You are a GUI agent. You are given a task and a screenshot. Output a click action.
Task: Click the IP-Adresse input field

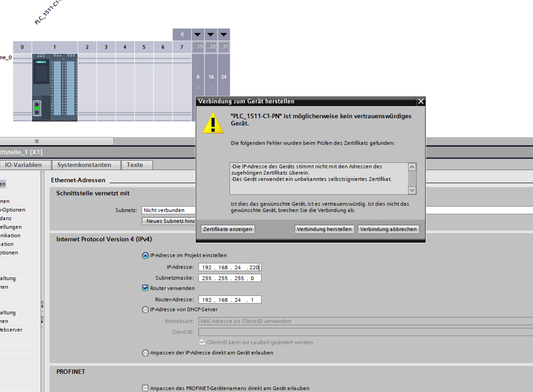click(230, 267)
